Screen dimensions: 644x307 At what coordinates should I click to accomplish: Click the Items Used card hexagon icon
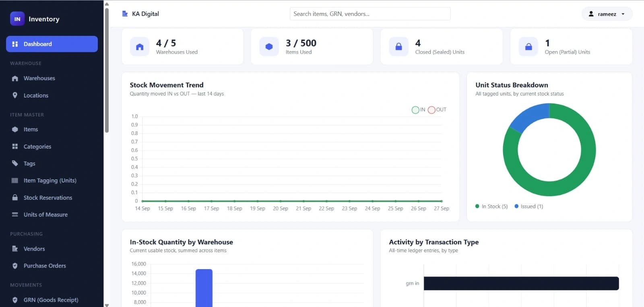pyautogui.click(x=269, y=47)
